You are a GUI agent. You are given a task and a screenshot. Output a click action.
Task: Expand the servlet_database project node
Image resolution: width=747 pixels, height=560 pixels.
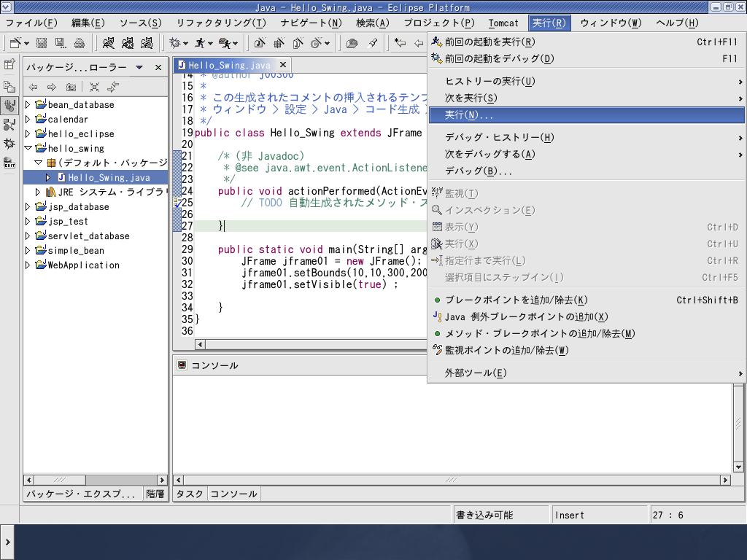[x=28, y=236]
